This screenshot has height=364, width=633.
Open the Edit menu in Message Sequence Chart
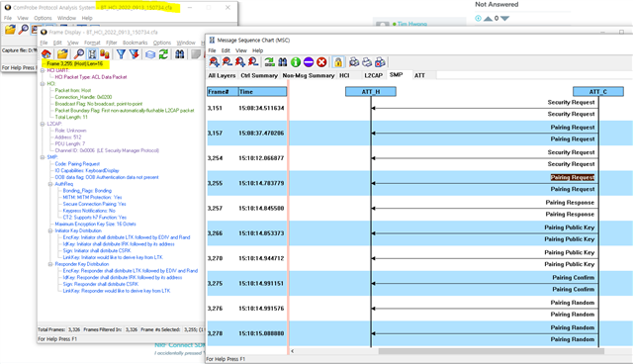[226, 50]
